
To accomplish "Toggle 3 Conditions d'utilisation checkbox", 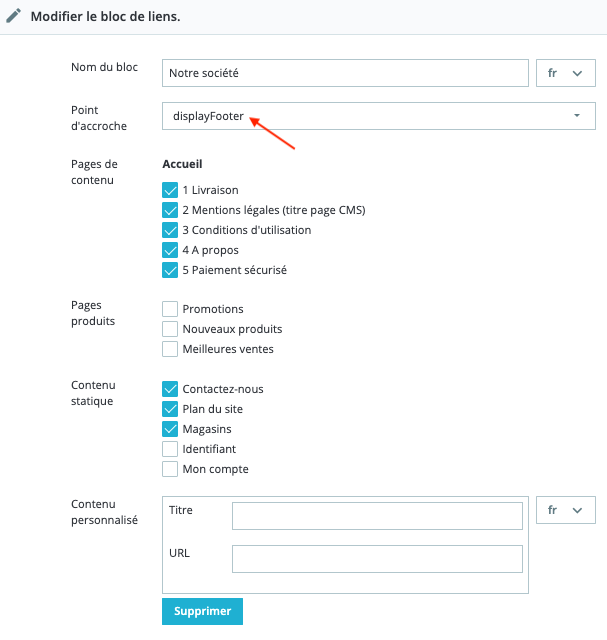I will tap(170, 230).
